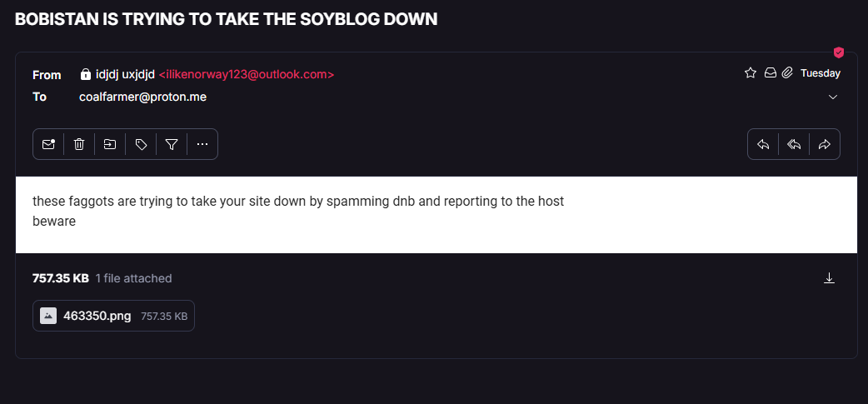Click the sender address ilikenorway123@outlook.com
This screenshot has width=868, height=404.
247,75
